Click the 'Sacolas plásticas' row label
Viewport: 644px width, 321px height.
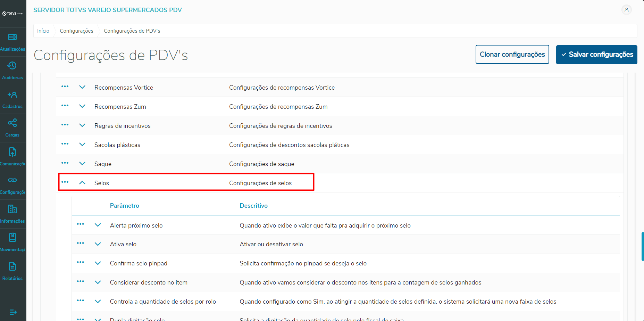click(117, 145)
